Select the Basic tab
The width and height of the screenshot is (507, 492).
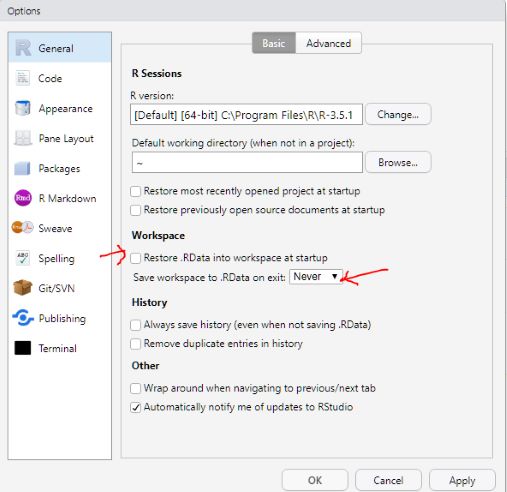coord(274,43)
